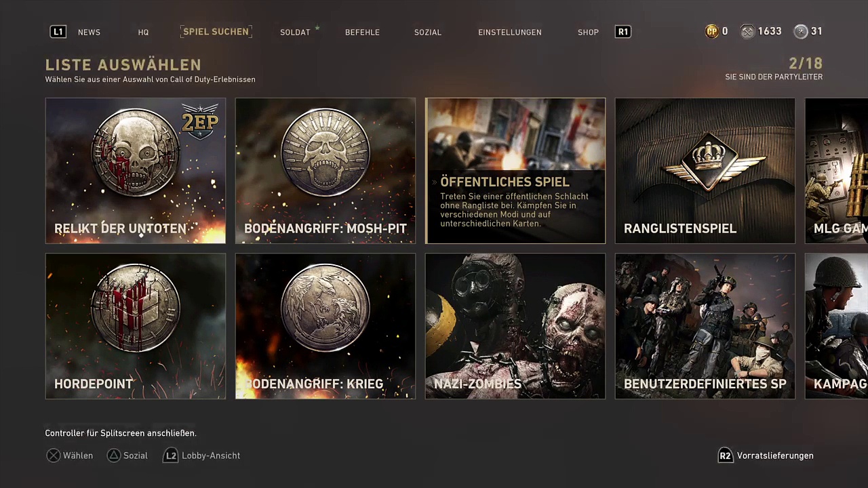The width and height of the screenshot is (868, 488).
Task: Start the Nazi-Zombies mode tile
Action: pos(515,326)
